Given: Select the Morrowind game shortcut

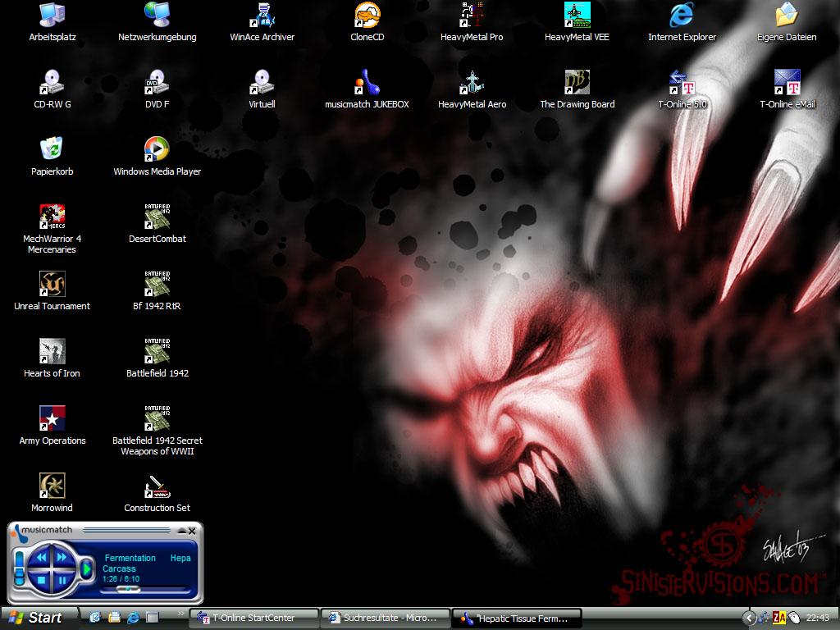Looking at the screenshot, I should [52, 492].
